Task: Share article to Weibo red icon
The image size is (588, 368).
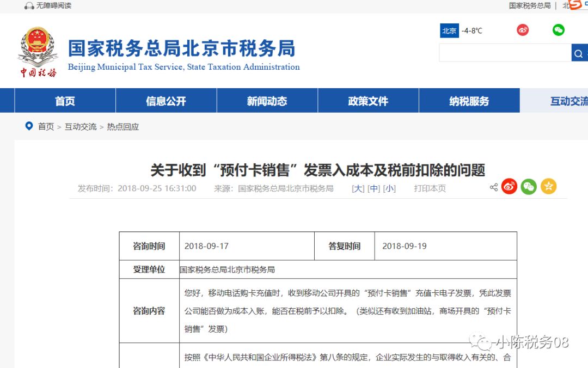Action: point(509,186)
